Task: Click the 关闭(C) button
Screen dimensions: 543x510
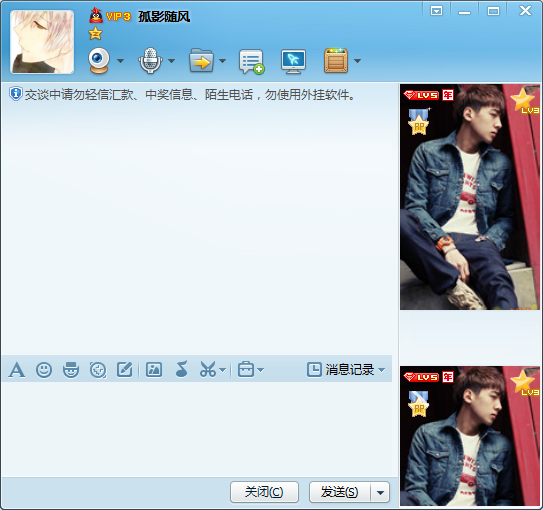Action: coord(264,492)
